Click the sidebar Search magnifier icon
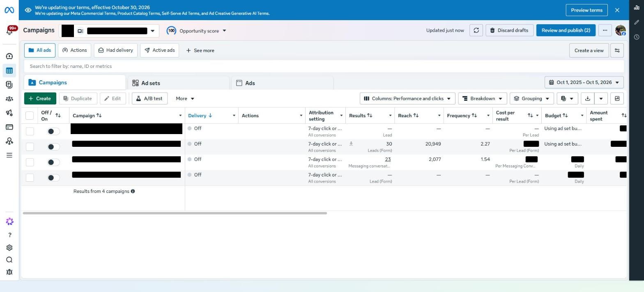Viewport: 644px width, 292px height. click(9, 260)
